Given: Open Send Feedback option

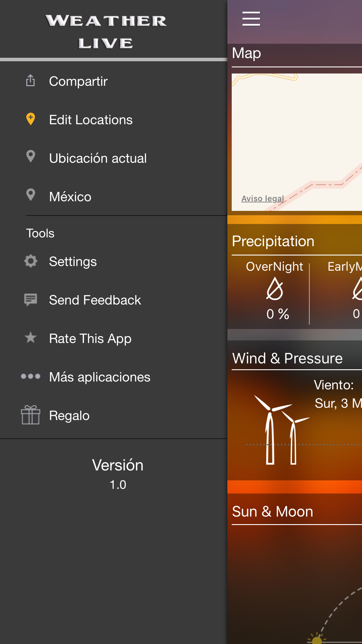Looking at the screenshot, I should [95, 300].
